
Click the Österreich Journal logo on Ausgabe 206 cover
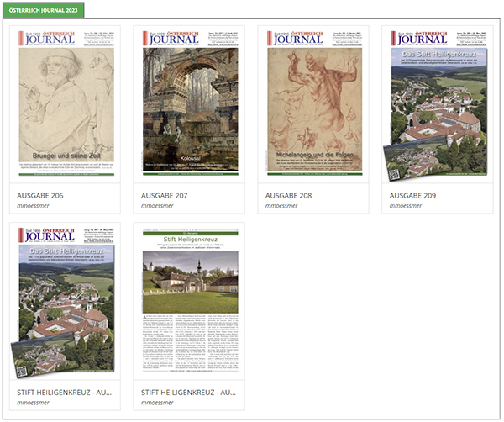coord(46,38)
